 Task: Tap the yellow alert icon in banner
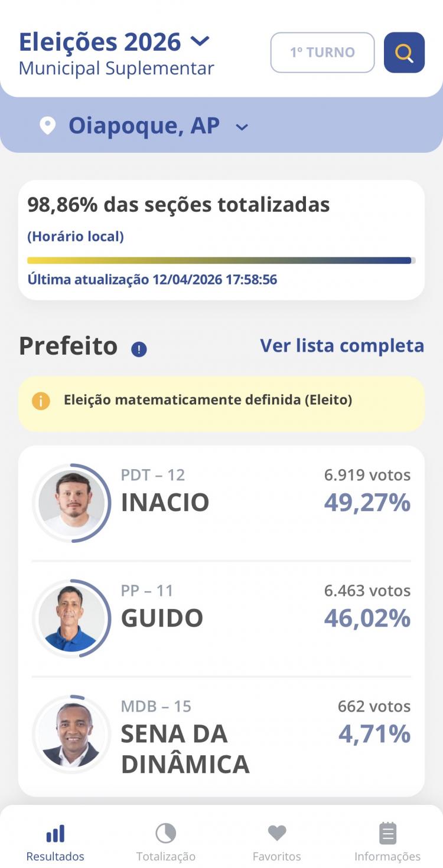click(x=41, y=401)
